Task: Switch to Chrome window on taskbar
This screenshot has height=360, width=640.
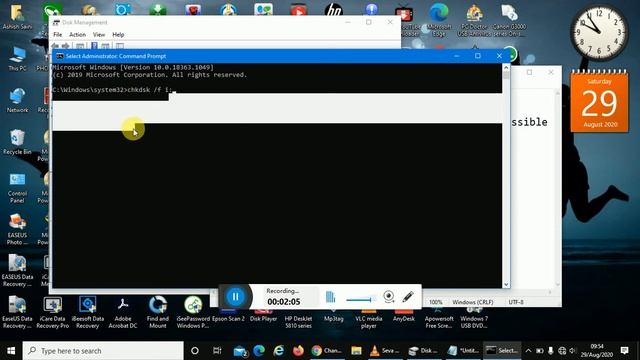Action: click(327, 351)
